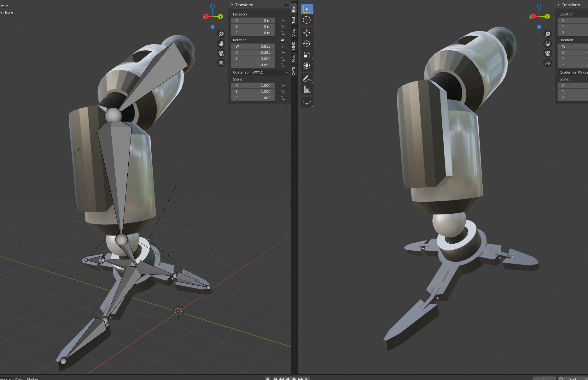Image resolution: width=588 pixels, height=380 pixels.
Task: Click zoom magnifier in left viewport
Action: pos(221,34)
